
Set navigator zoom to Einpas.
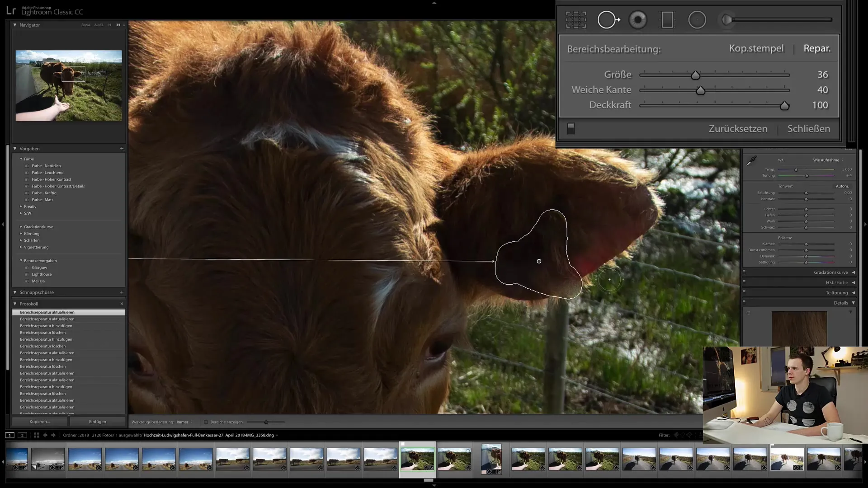click(x=85, y=25)
